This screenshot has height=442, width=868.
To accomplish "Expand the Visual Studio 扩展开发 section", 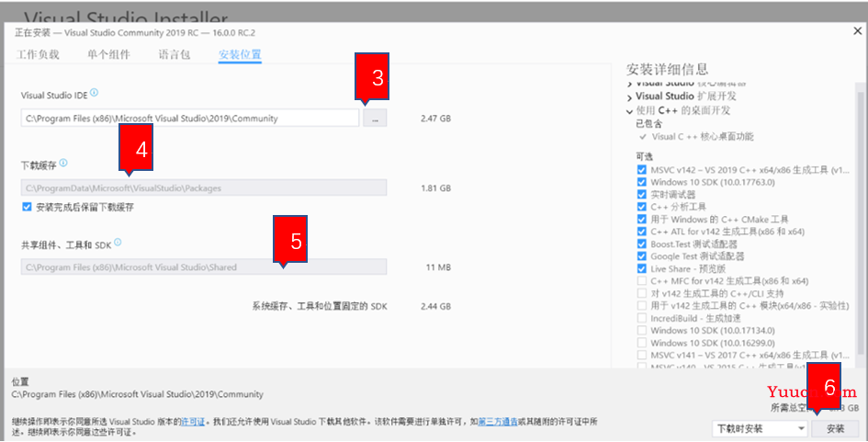I will point(630,96).
